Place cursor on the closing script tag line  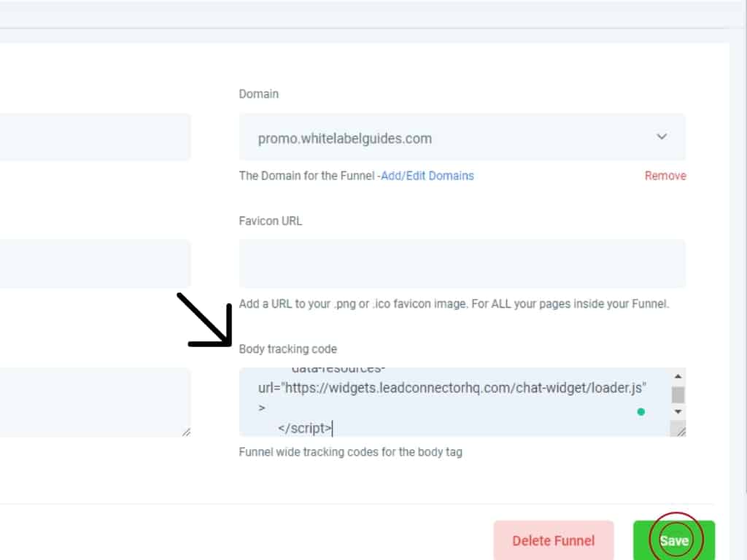305,428
